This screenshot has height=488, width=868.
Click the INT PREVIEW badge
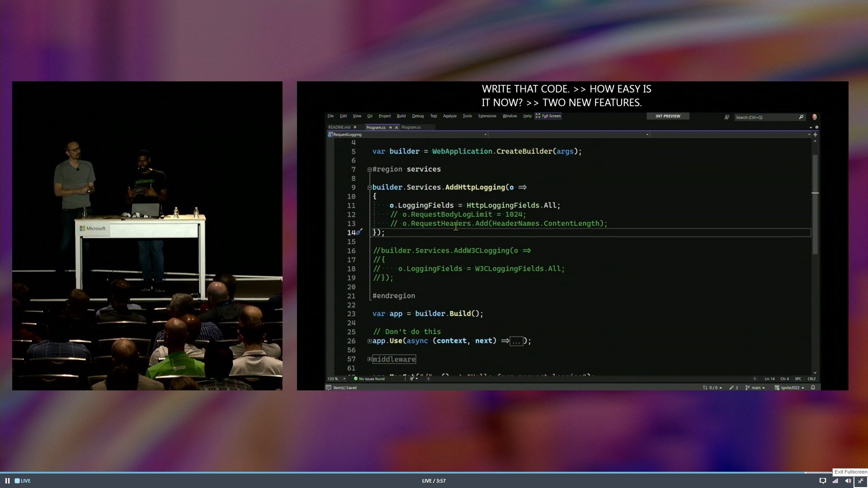[668, 116]
